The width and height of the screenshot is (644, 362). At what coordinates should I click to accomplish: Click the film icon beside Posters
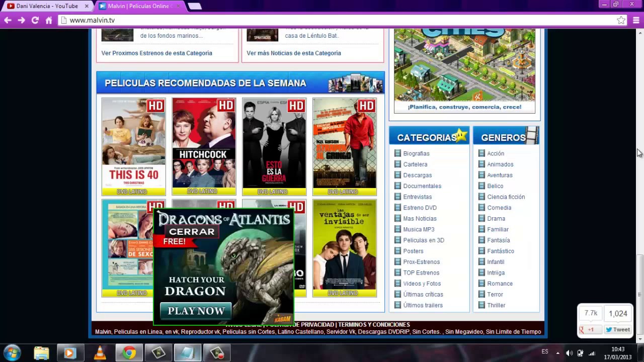click(x=397, y=251)
